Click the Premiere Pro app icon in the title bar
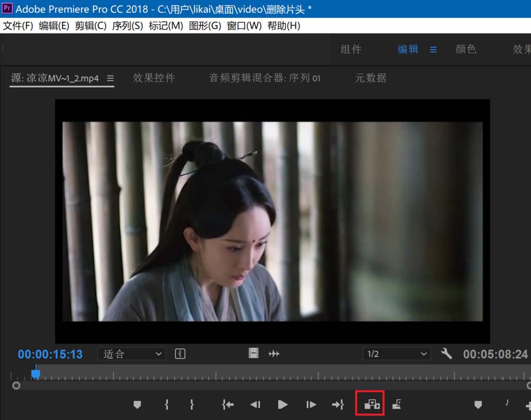Image resolution: width=531 pixels, height=420 pixels. (7, 8)
